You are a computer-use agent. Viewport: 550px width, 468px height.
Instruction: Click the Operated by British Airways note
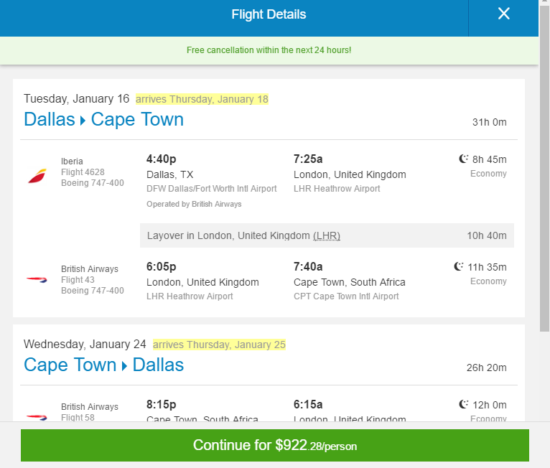pyautogui.click(x=194, y=204)
